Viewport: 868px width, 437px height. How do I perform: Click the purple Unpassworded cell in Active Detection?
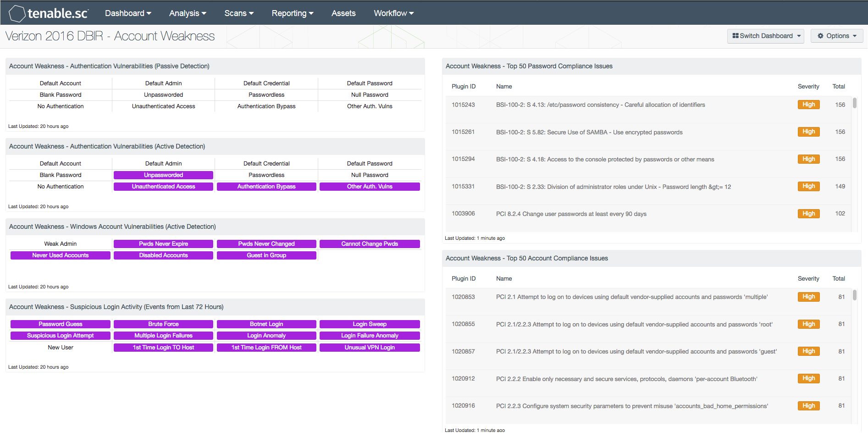pyautogui.click(x=163, y=175)
